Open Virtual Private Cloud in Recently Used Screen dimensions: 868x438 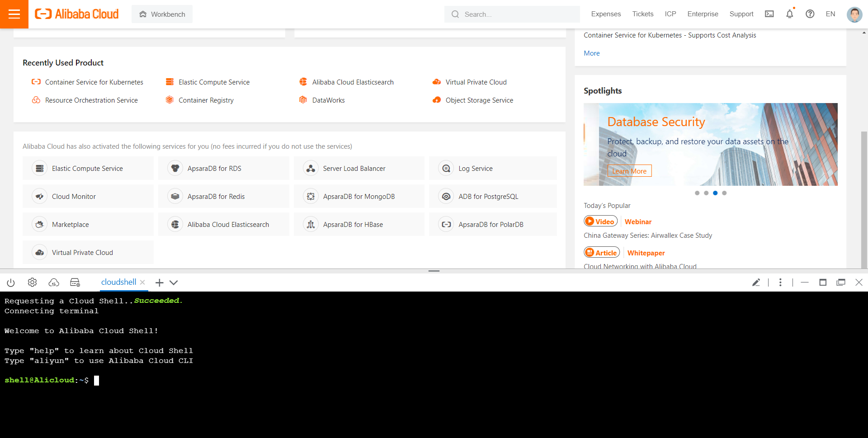click(x=469, y=82)
